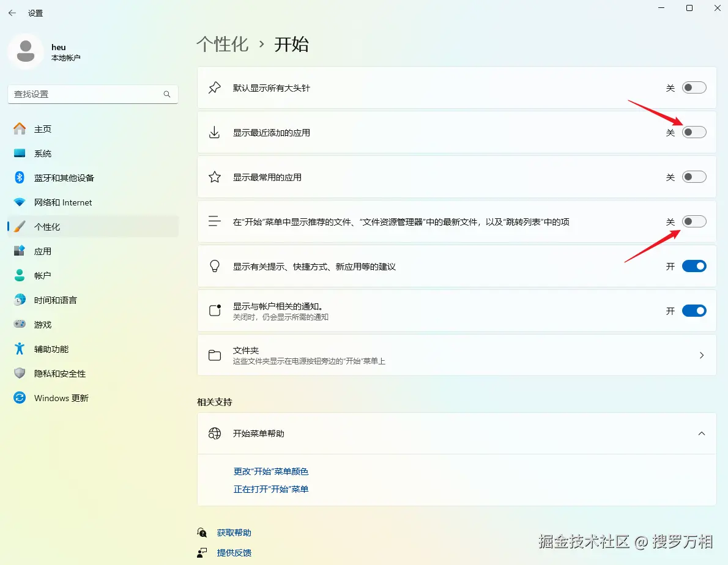
Task: Click the Bluetooth icon for 蓝牙和其他设备
Action: [20, 178]
